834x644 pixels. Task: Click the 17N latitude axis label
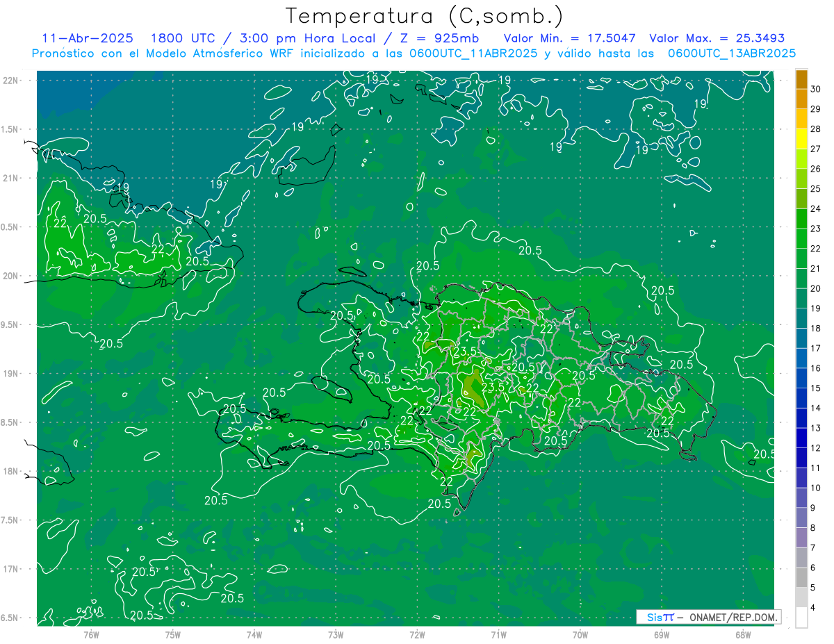pyautogui.click(x=10, y=569)
